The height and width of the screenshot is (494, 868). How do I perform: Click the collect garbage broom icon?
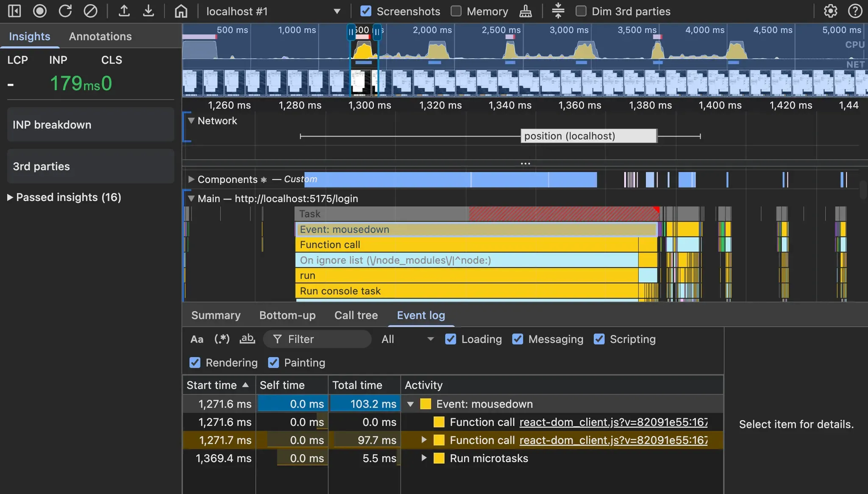[526, 11]
